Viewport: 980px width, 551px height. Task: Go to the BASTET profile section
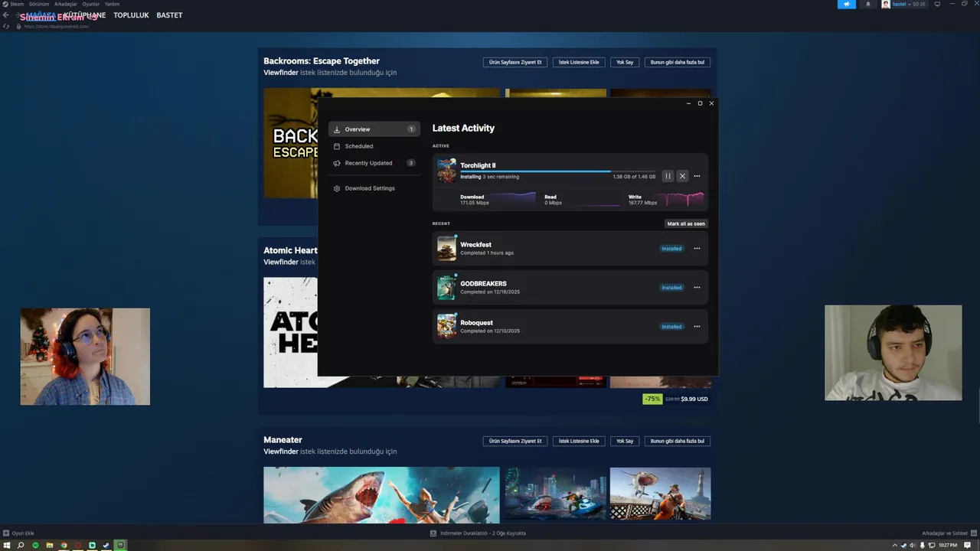(x=169, y=15)
